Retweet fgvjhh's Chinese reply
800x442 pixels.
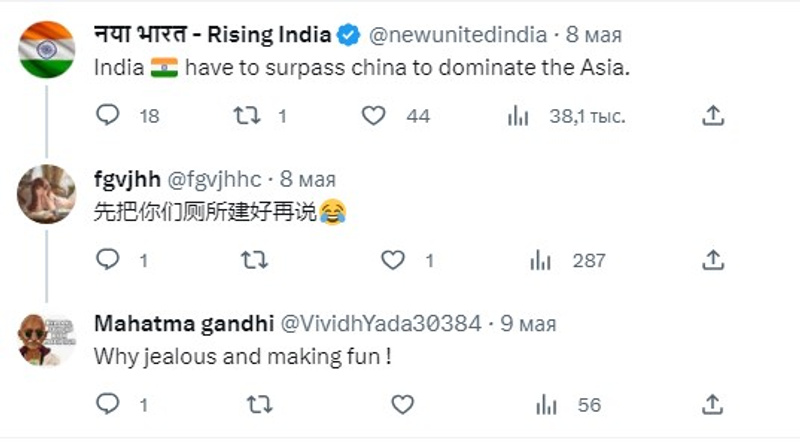pos(255,260)
